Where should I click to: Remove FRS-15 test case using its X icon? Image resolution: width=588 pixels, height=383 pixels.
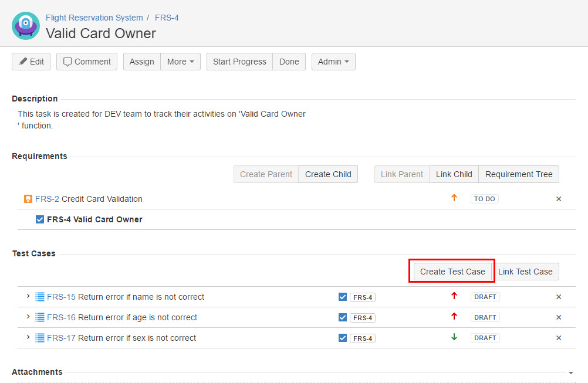click(x=559, y=297)
